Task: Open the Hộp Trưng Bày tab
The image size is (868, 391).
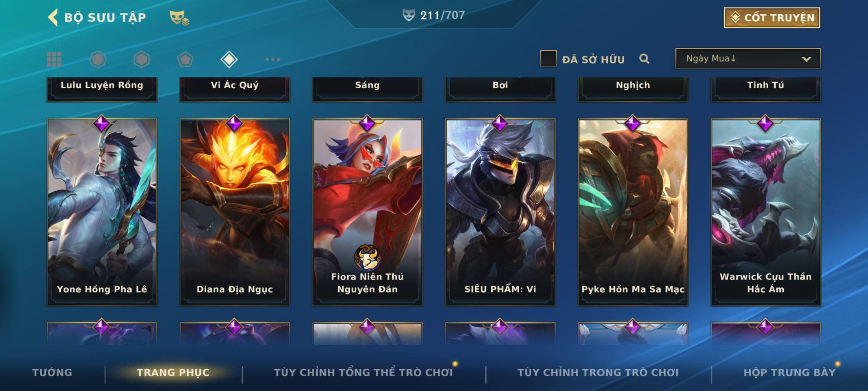Action: [x=790, y=372]
